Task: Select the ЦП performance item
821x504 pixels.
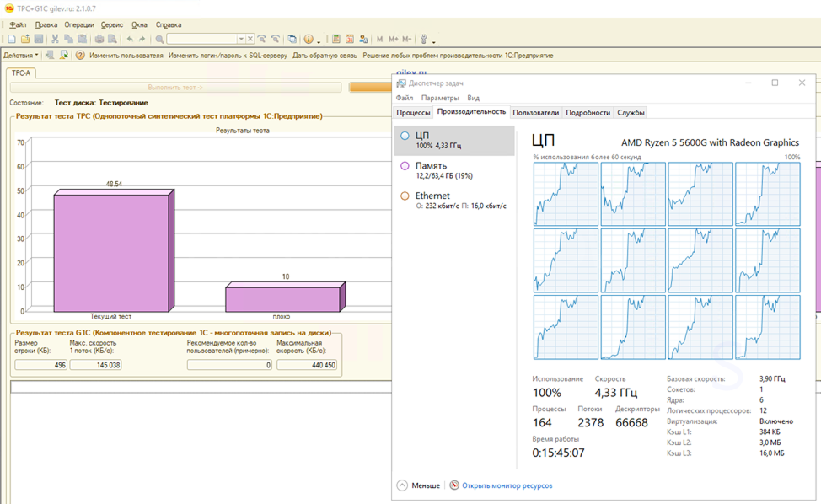Action: pyautogui.click(x=454, y=140)
